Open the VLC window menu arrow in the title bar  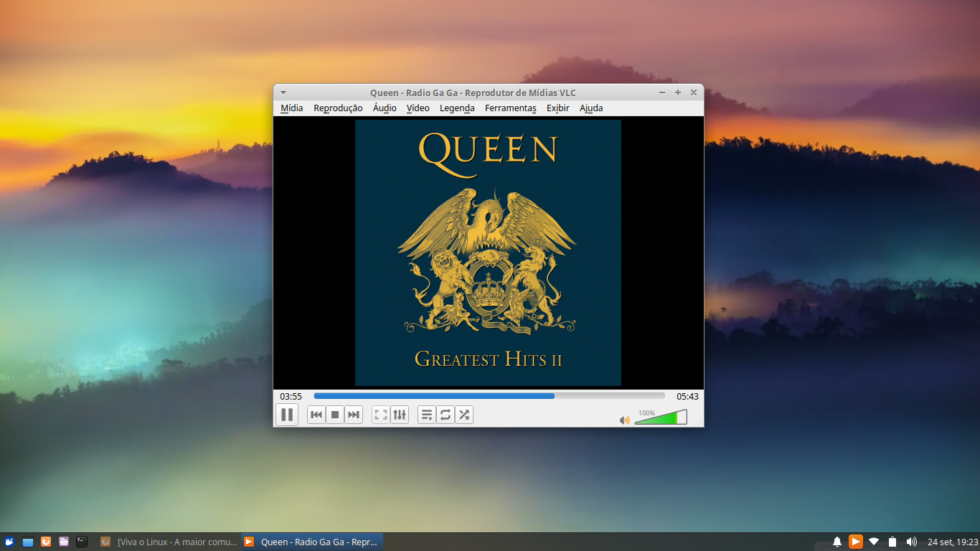point(283,93)
